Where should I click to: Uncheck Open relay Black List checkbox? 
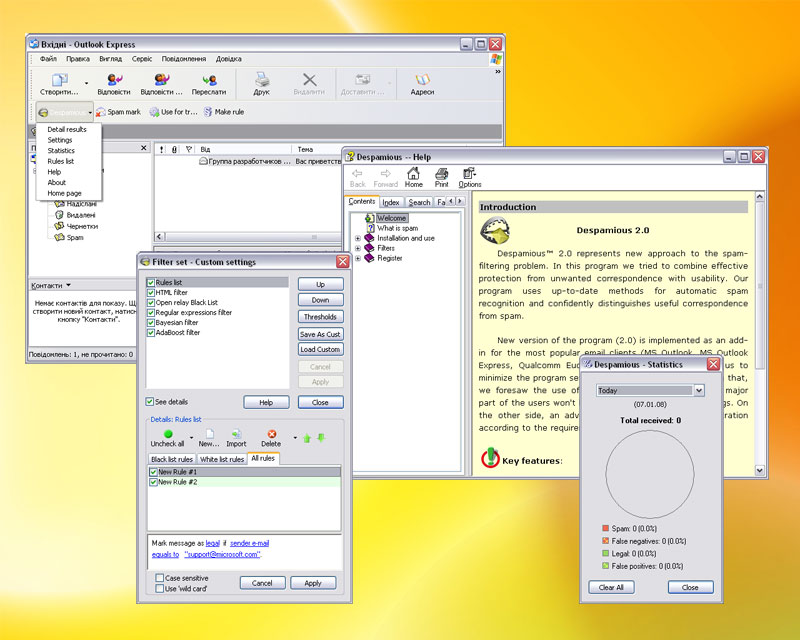click(x=151, y=302)
